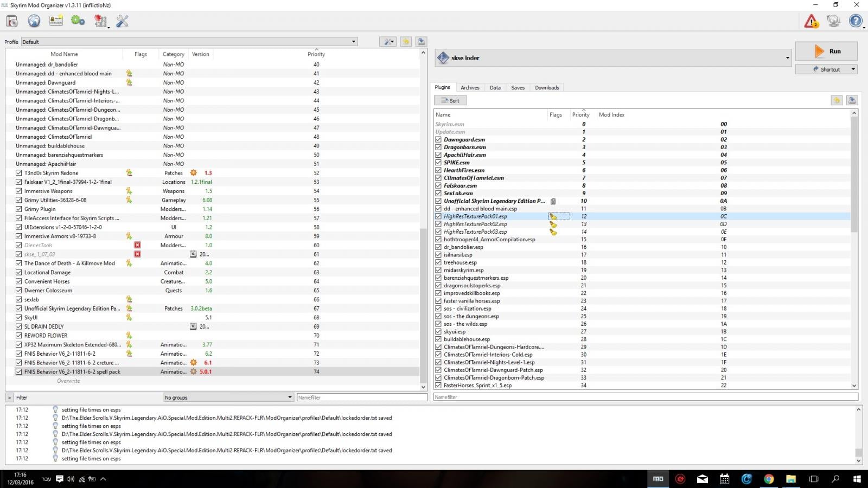Expand the Filter panel arrow button
The width and height of the screenshot is (868, 488).
[x=9, y=397]
